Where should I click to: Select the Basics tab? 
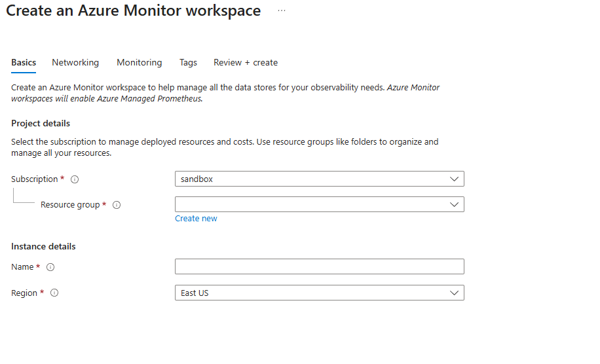tap(24, 62)
